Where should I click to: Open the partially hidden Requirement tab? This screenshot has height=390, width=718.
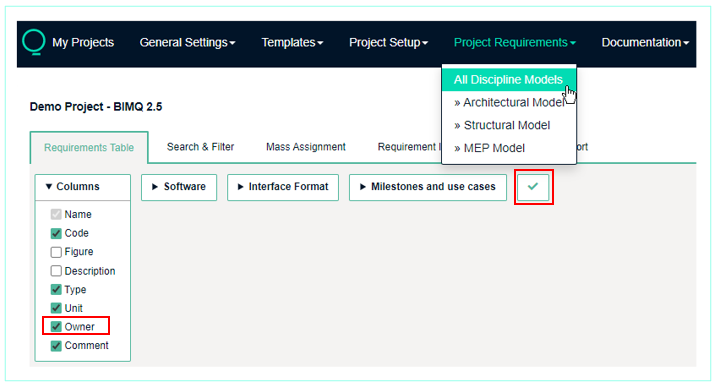[x=408, y=147]
